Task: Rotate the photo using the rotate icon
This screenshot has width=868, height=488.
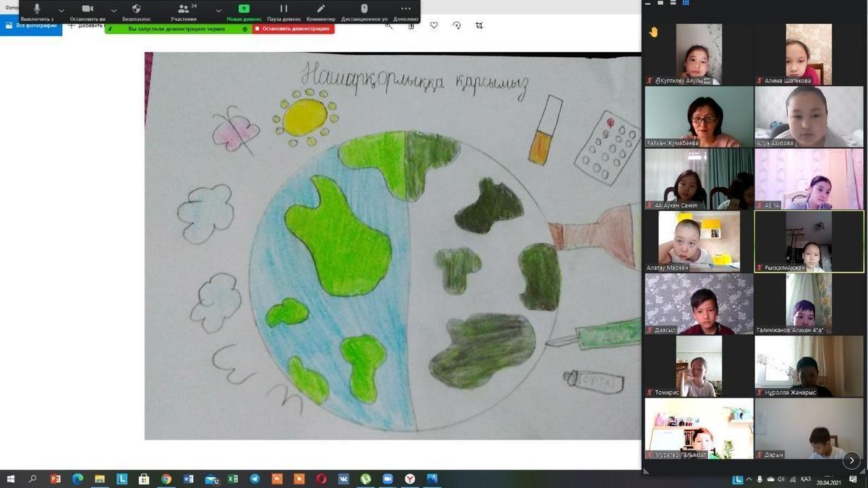Action: (456, 25)
